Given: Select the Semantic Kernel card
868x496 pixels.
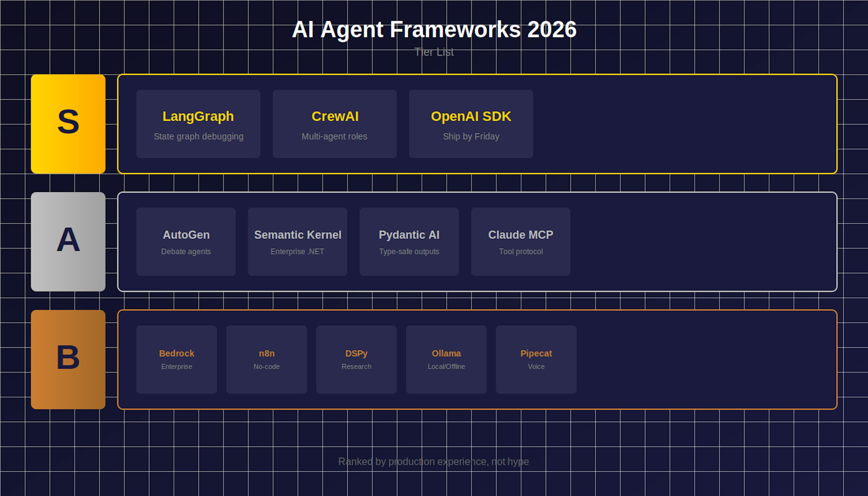Looking at the screenshot, I should pos(297,242).
